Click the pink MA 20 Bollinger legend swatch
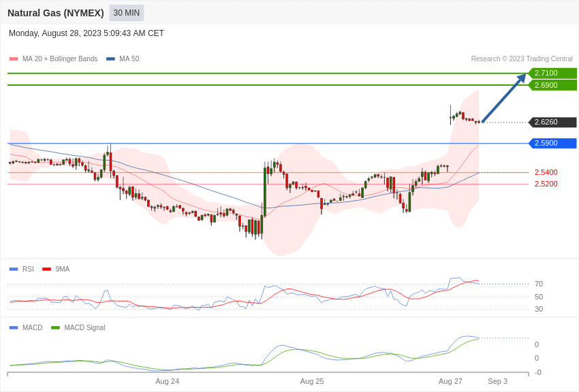 [x=14, y=59]
